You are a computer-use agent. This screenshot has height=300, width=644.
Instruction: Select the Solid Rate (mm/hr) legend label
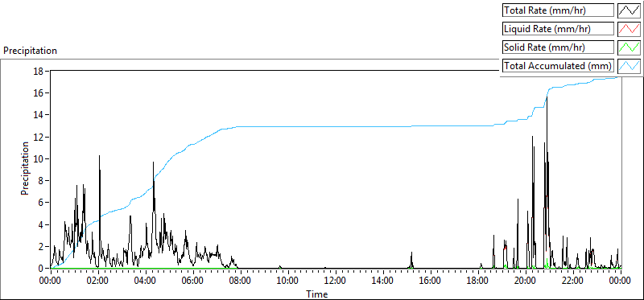[558, 47]
